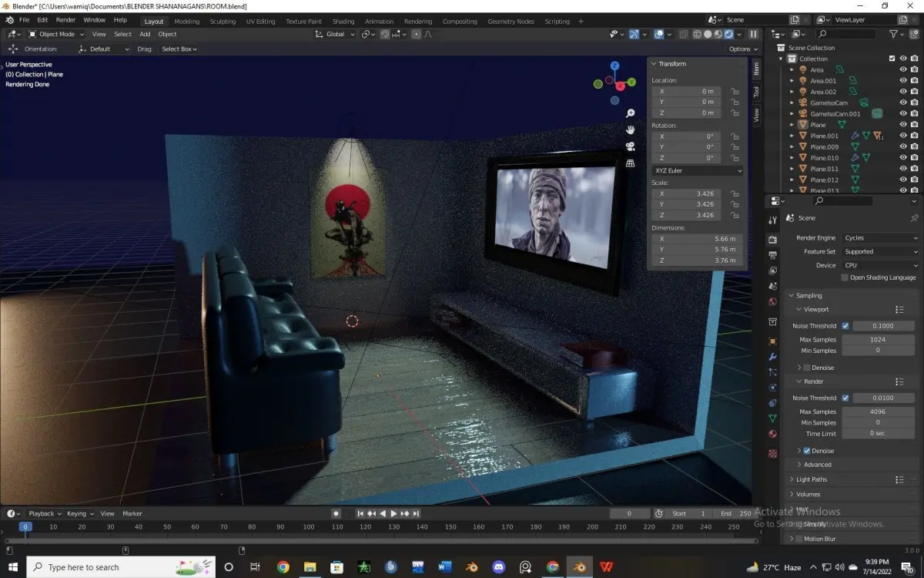
Task: Play the animation forward
Action: click(x=393, y=513)
